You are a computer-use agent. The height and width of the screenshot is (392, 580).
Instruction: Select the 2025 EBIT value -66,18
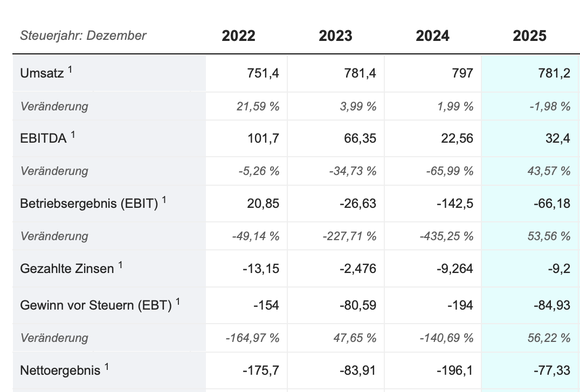[x=552, y=204]
